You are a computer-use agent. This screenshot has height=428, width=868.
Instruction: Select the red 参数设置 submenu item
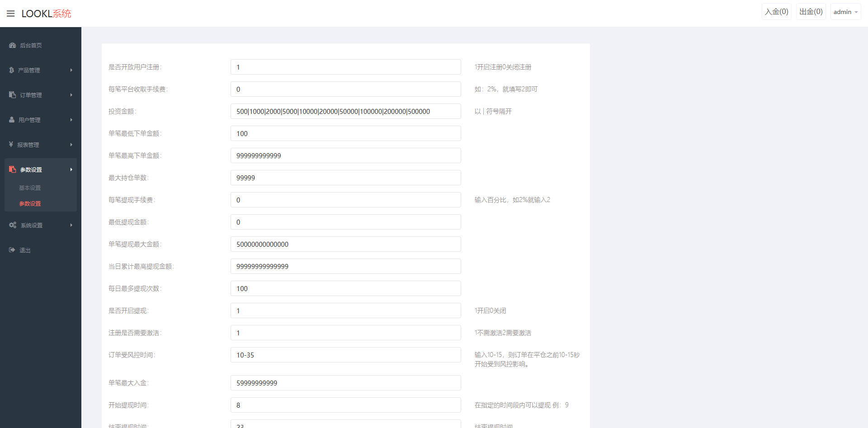coord(30,203)
